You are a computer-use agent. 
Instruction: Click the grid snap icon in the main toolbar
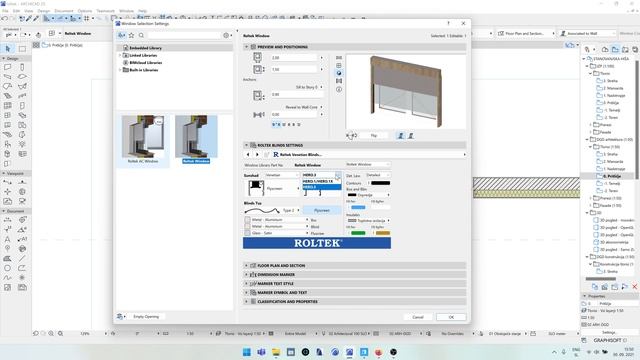click(87, 18)
